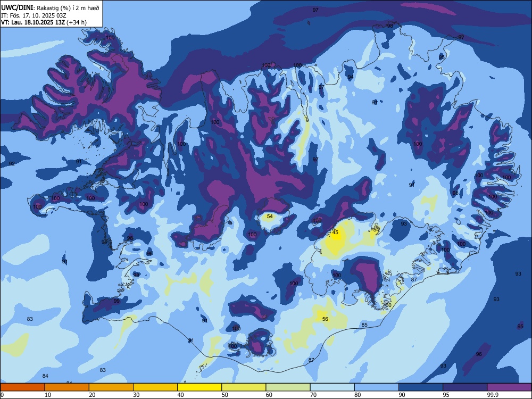Click the 30–40 golden legend swatch
Screen dimensions: 532x399
coord(155,387)
